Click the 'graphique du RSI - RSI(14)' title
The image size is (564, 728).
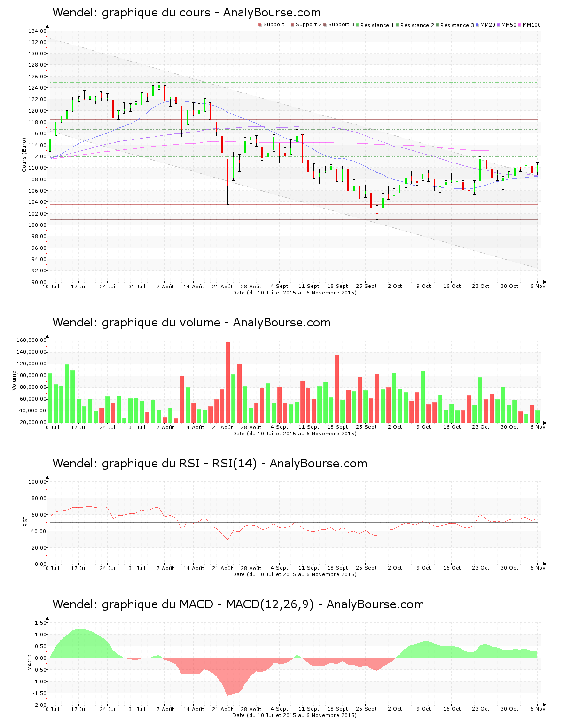pyautogui.click(x=210, y=464)
